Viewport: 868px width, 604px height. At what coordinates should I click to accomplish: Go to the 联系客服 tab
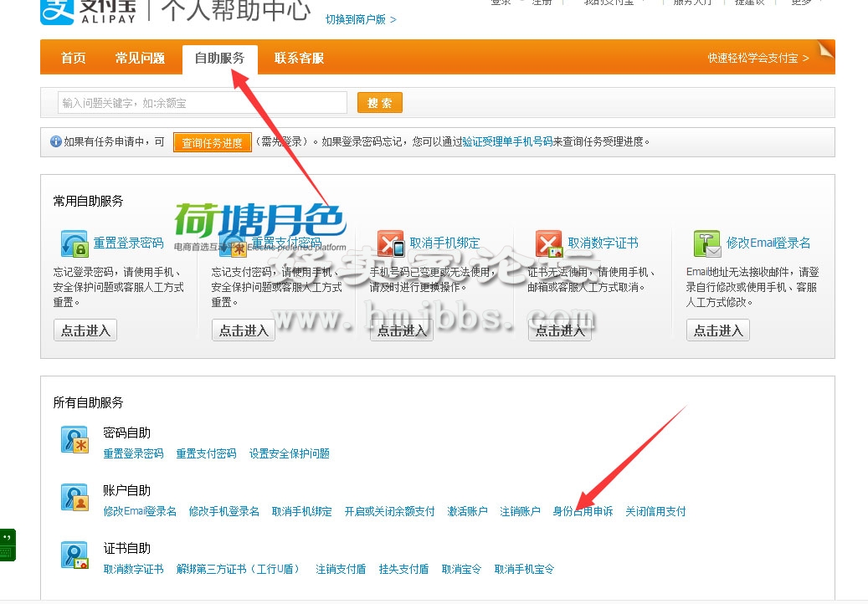tap(299, 58)
